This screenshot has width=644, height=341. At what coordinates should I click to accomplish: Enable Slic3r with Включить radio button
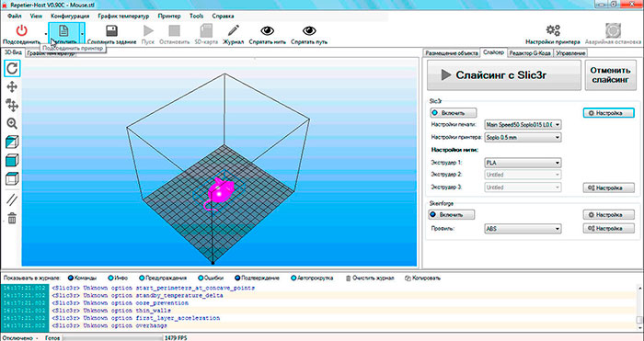pyautogui.click(x=454, y=113)
